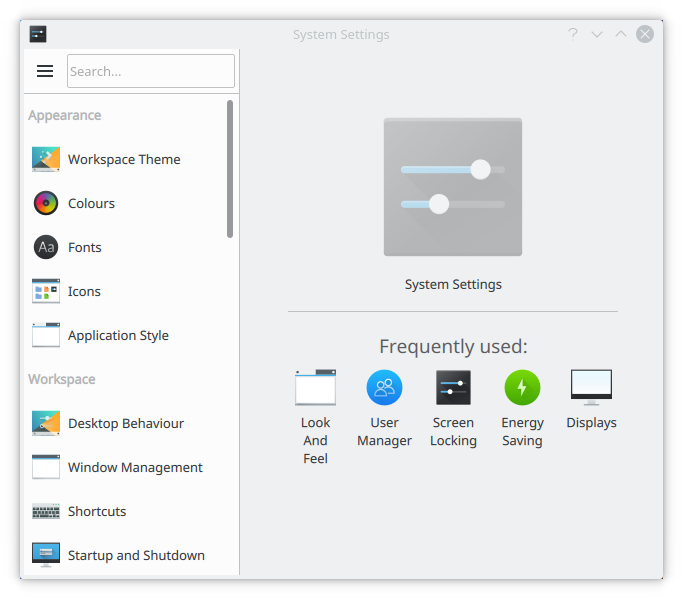Click the sidebar vertical scrollbar
683x599 pixels.
(230, 169)
